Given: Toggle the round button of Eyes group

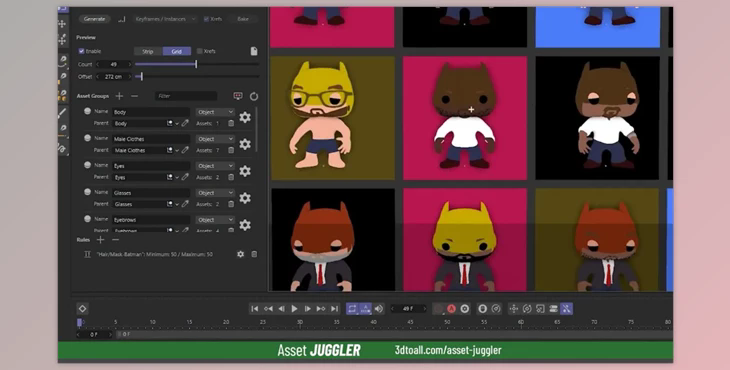Looking at the screenshot, I should tap(87, 165).
